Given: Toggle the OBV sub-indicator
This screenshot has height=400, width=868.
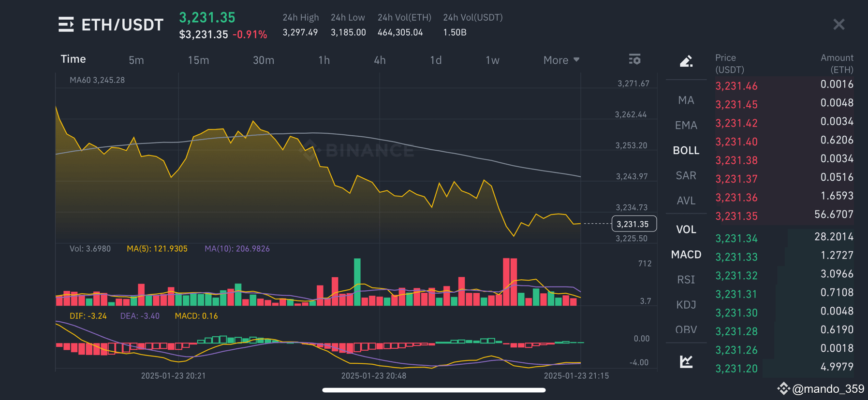Looking at the screenshot, I should pyautogui.click(x=686, y=329).
